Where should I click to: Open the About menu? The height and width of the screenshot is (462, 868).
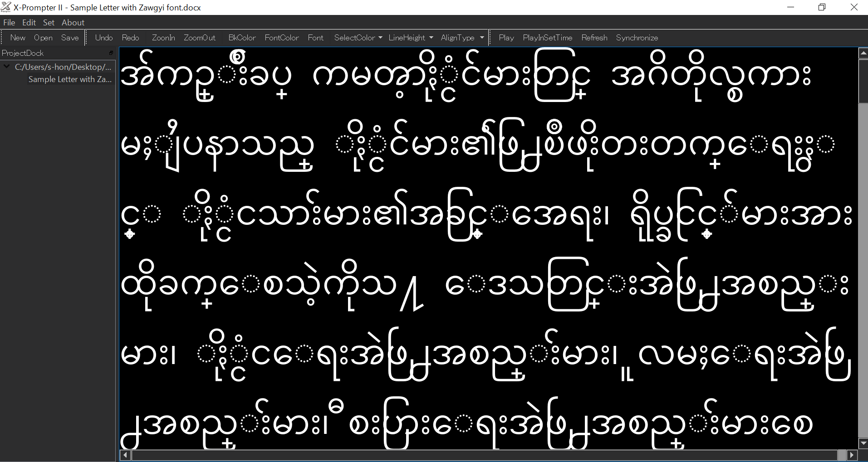(x=73, y=22)
